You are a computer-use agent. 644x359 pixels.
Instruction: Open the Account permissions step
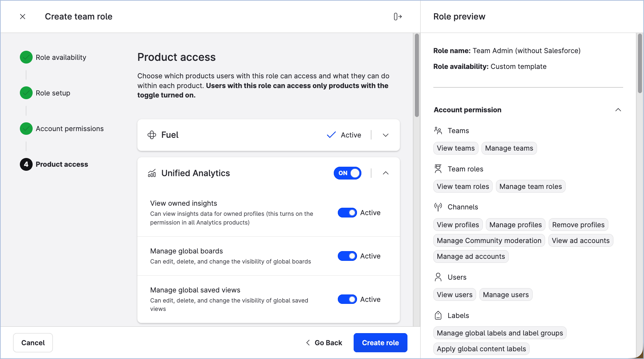pos(69,129)
